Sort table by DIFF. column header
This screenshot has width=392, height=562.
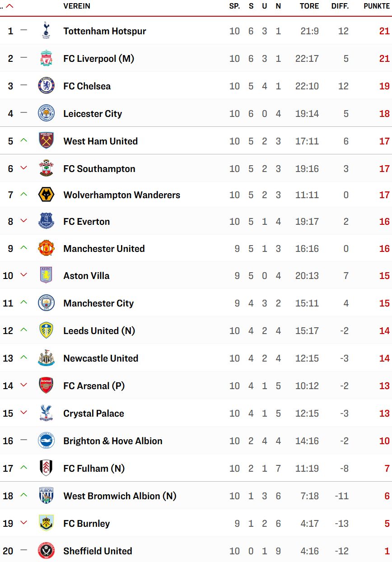tap(341, 6)
